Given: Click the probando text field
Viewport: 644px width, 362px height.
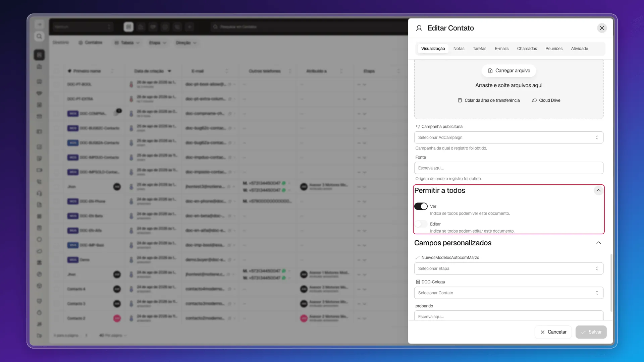Looking at the screenshot, I should click(508, 316).
